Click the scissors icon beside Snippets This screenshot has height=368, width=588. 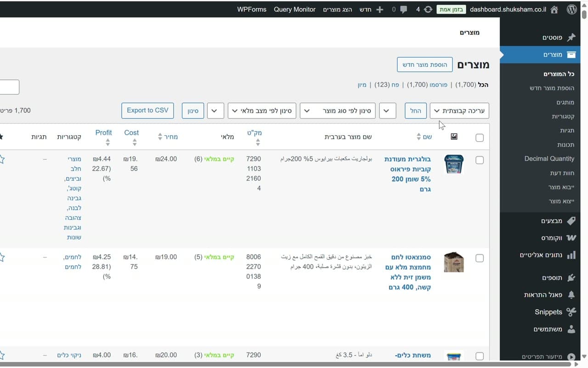coord(571,312)
